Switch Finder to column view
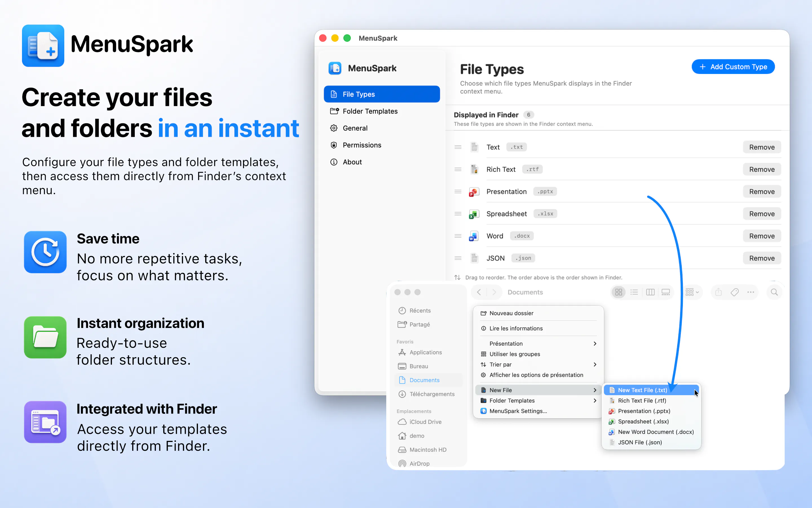This screenshot has width=812, height=508. [650, 292]
